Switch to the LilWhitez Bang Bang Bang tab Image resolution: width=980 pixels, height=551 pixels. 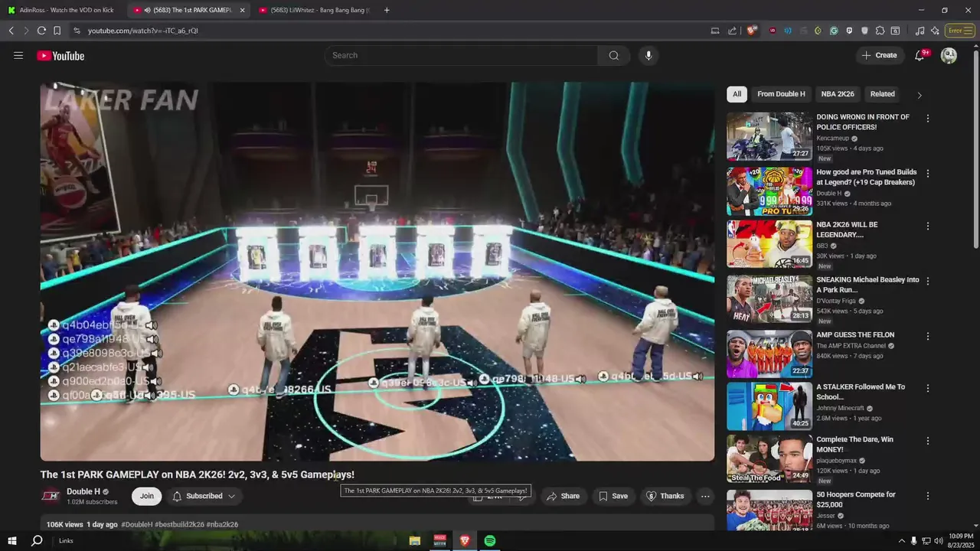(x=315, y=10)
